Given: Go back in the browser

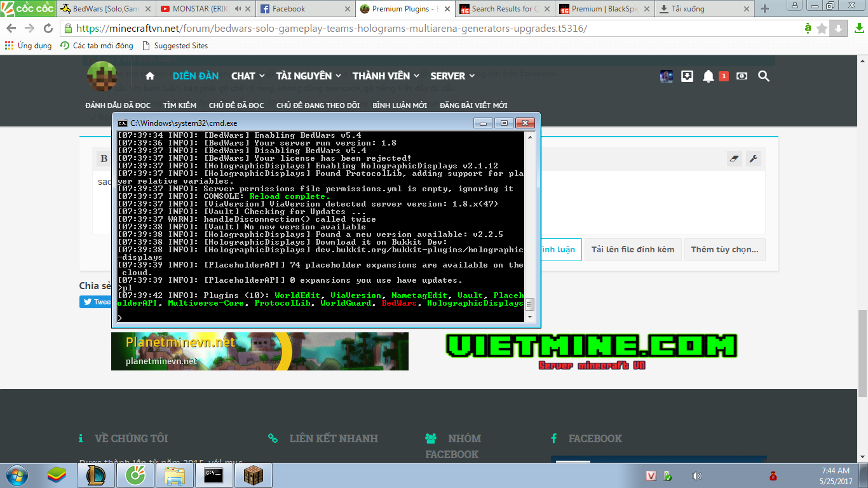Looking at the screenshot, I should [11, 29].
